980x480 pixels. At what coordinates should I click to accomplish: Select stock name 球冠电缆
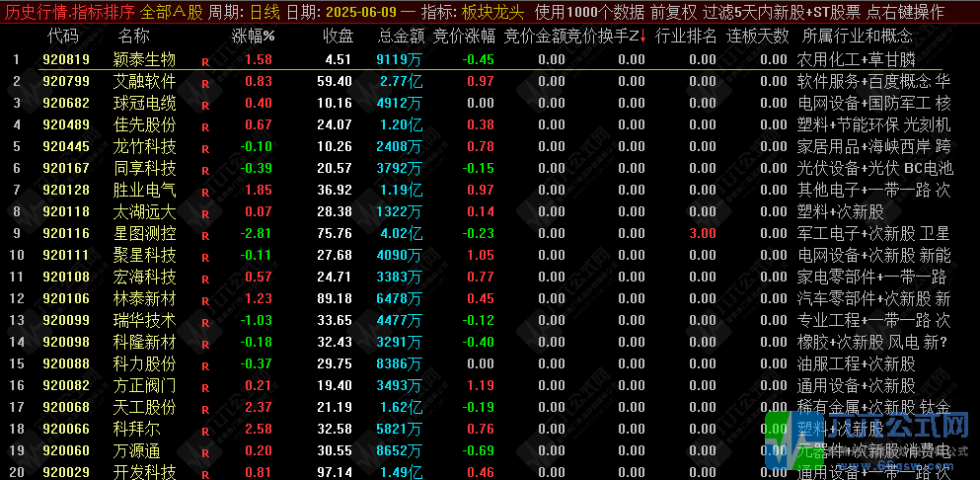[145, 104]
